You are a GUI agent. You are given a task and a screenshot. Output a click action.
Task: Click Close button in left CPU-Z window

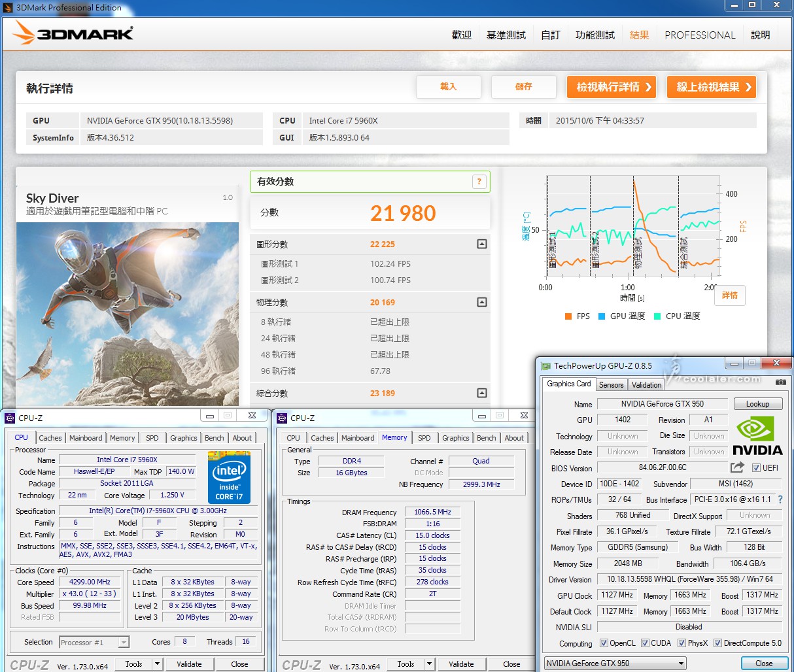pos(240,664)
